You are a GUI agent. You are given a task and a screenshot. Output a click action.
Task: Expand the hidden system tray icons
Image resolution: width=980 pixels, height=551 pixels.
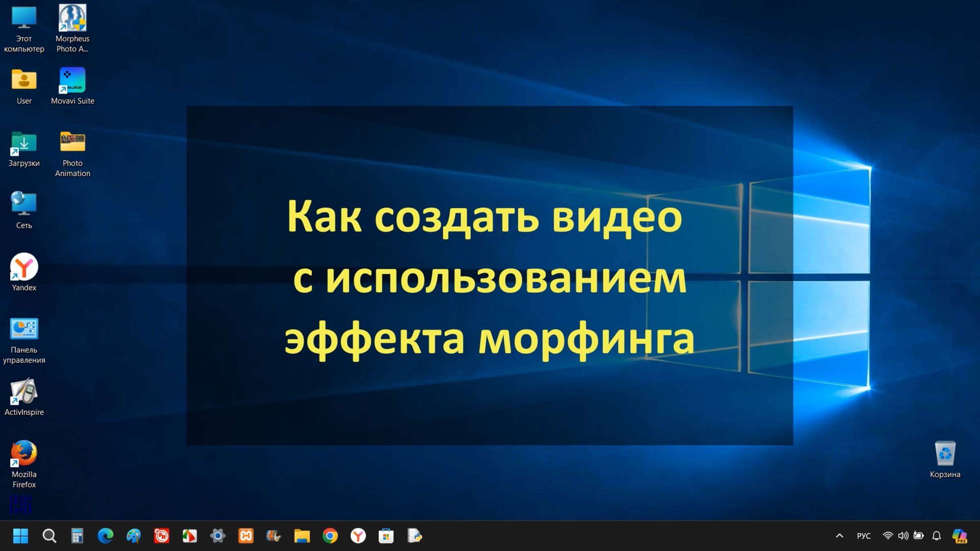point(839,536)
